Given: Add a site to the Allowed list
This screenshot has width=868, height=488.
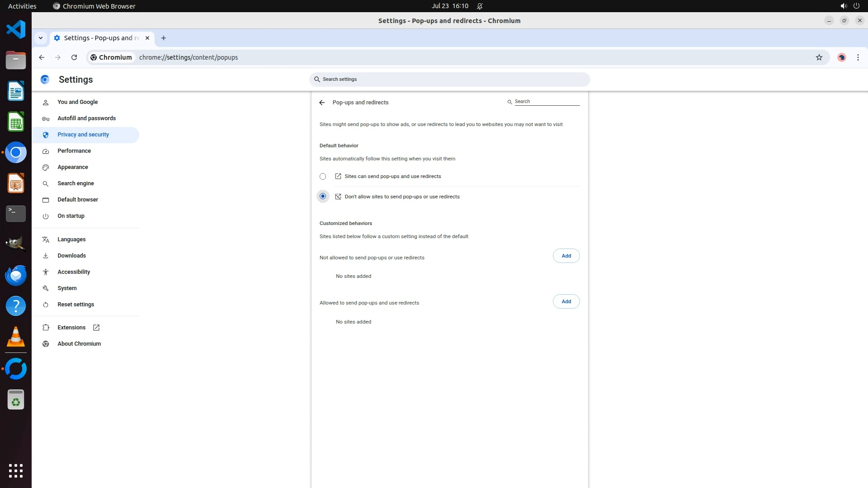Looking at the screenshot, I should tap(566, 301).
